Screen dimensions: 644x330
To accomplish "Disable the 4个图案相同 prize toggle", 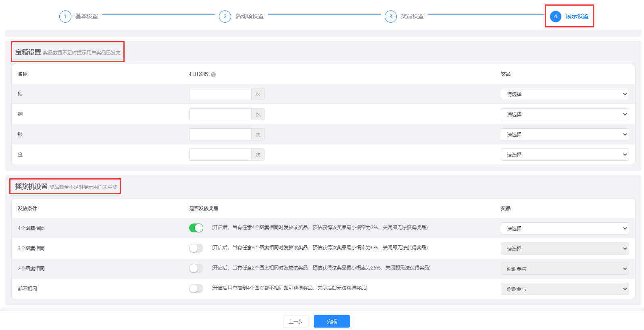I will 196,228.
